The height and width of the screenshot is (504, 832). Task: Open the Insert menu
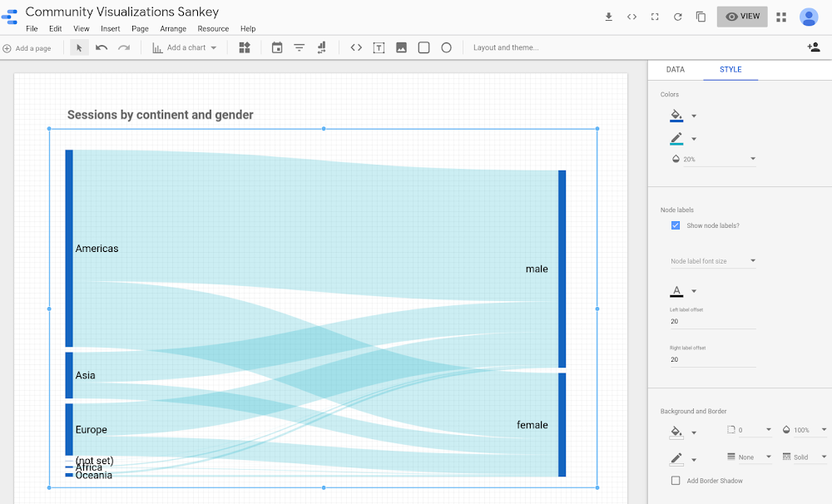point(111,28)
